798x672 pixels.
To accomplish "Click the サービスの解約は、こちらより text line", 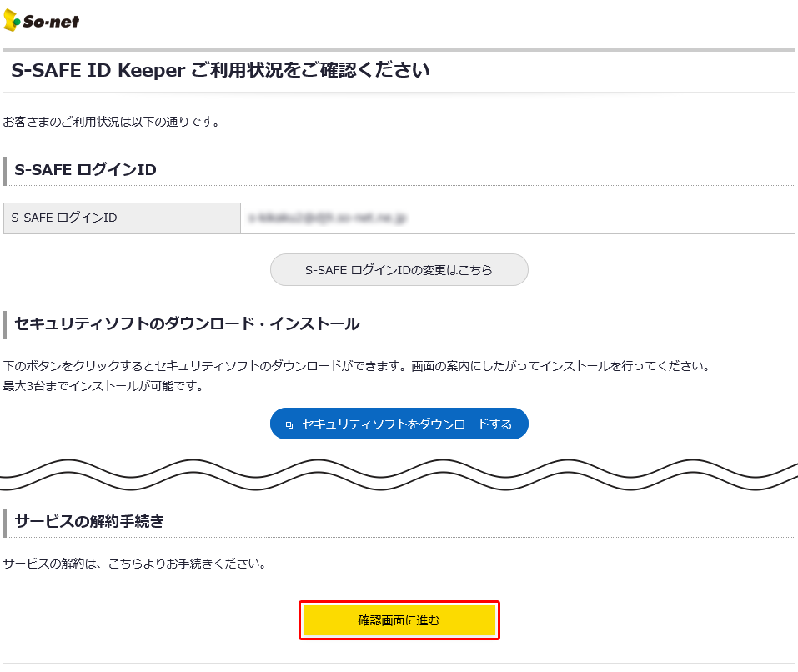I will [134, 564].
